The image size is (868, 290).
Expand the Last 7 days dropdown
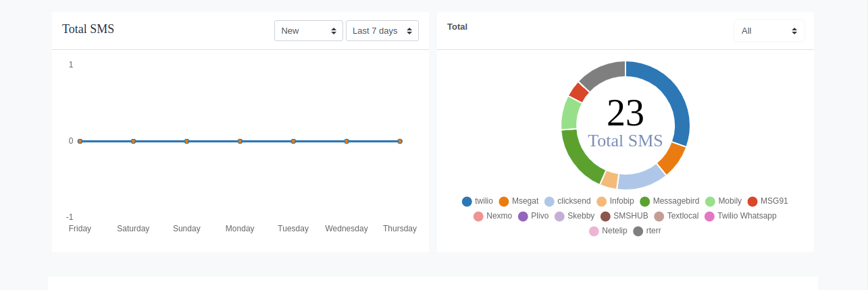click(382, 31)
